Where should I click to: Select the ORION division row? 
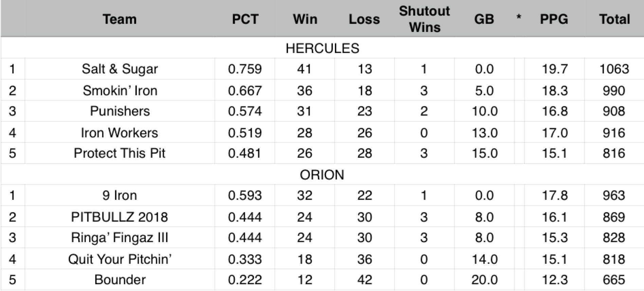322,175
